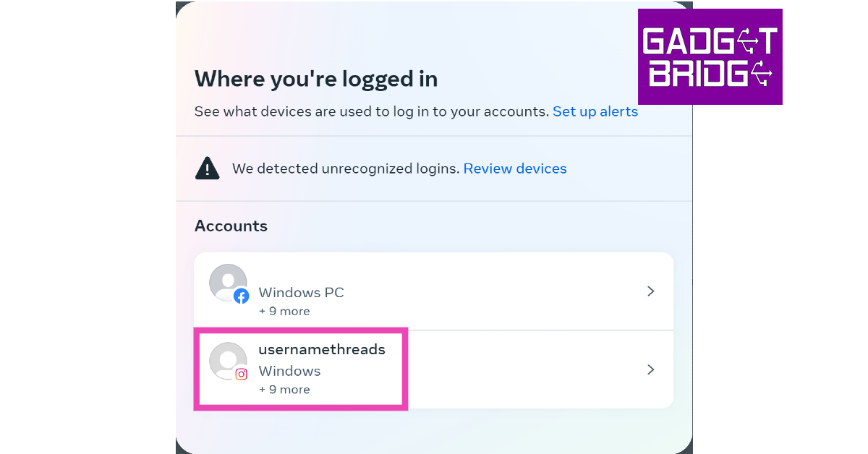Select the Facebook account profile avatar
Viewport: 868px width, 454px height.
[x=227, y=282]
